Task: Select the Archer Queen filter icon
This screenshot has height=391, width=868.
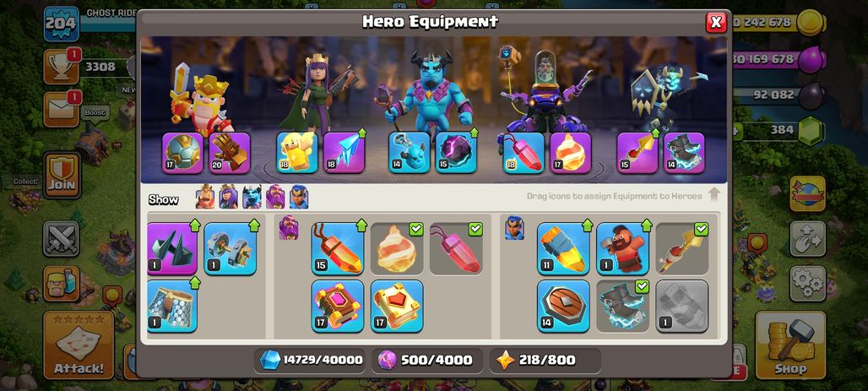Action: click(229, 197)
